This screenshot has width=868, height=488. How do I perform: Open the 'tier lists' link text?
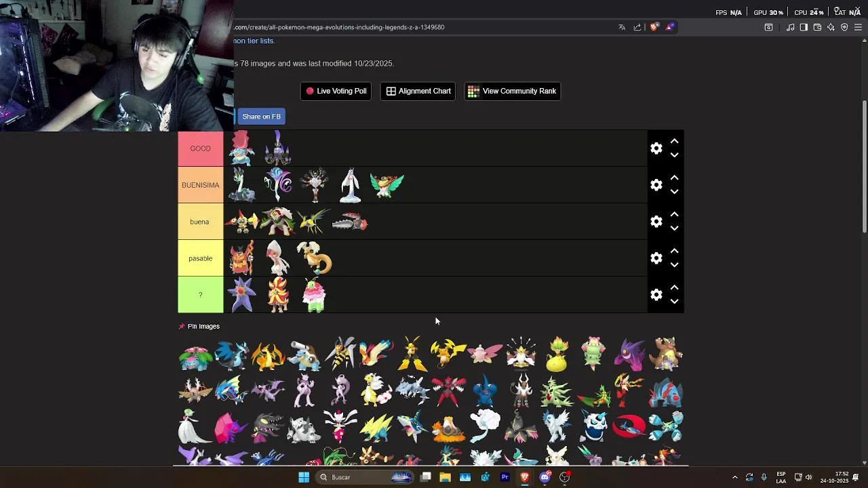click(x=260, y=41)
